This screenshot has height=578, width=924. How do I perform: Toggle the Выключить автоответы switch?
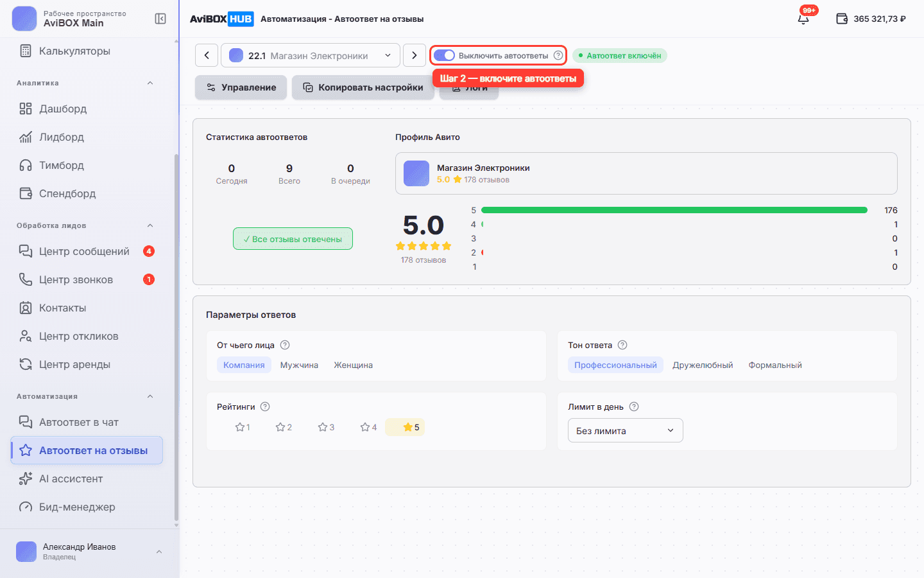[444, 55]
